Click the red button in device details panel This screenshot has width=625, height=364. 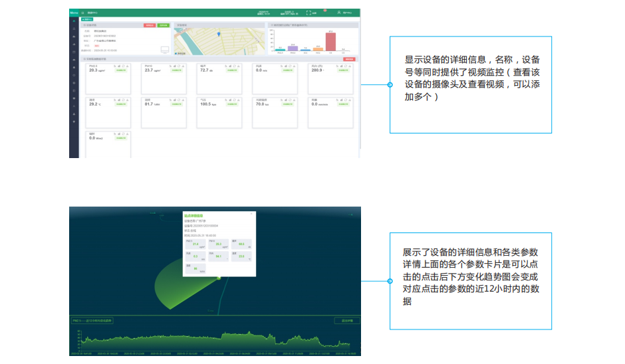point(150,25)
